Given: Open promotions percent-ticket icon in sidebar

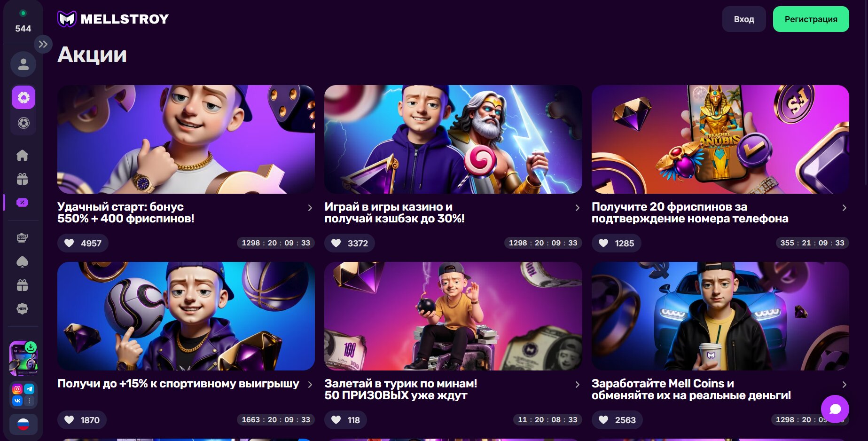Looking at the screenshot, I should coord(23,203).
